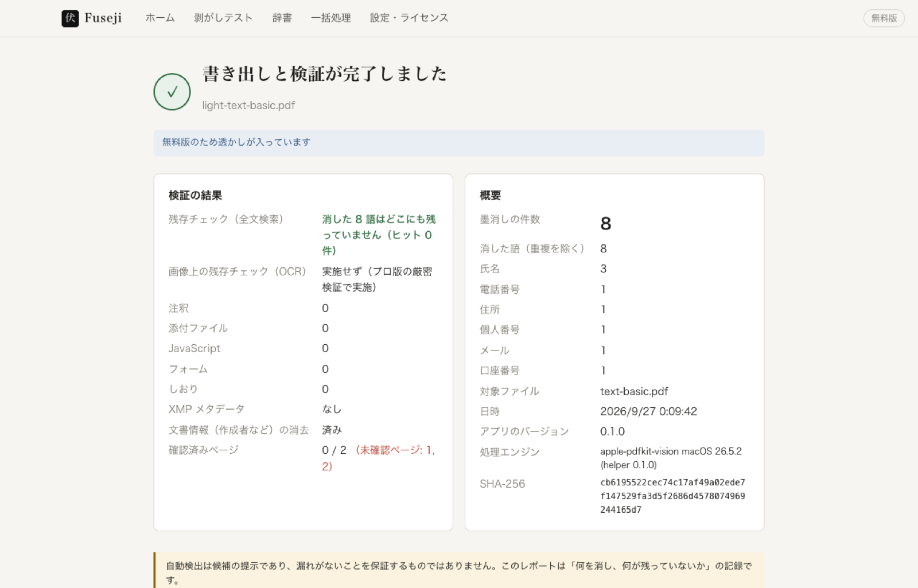Viewport: 918px width, 588px height.
Task: Click the なし value for XMP メタデータ
Action: 332,409
